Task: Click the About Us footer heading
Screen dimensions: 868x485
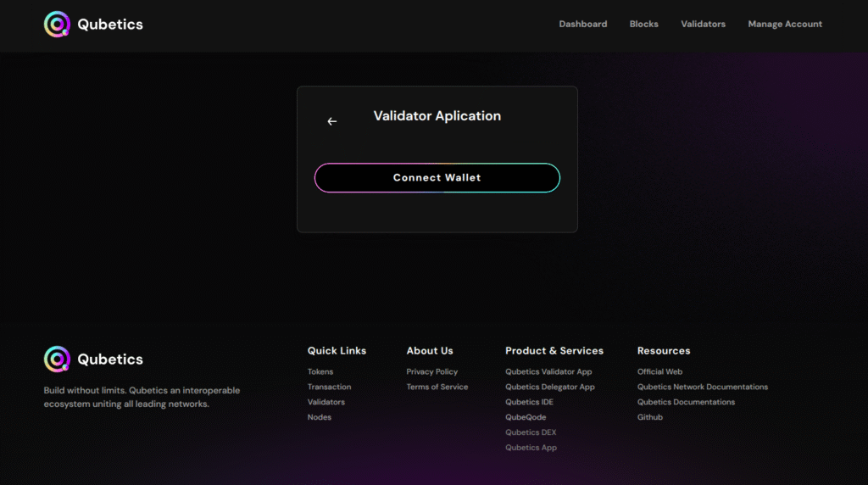Action: point(430,350)
